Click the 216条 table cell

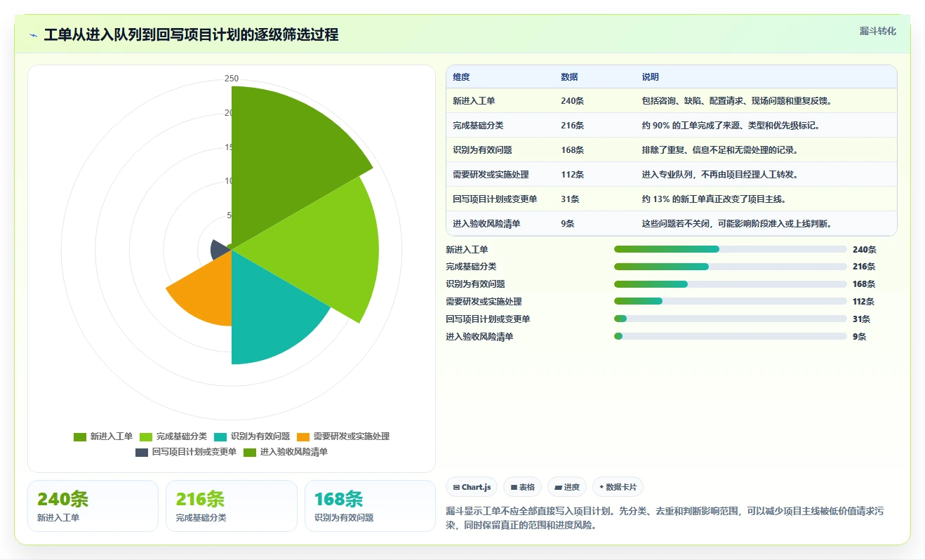tap(572, 126)
